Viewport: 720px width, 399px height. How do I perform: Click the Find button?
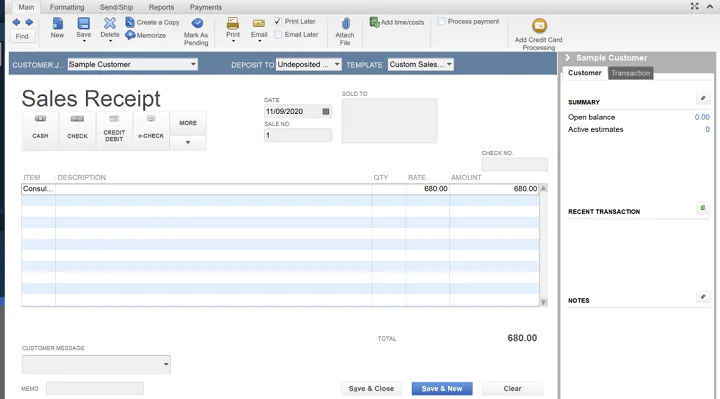pos(22,36)
